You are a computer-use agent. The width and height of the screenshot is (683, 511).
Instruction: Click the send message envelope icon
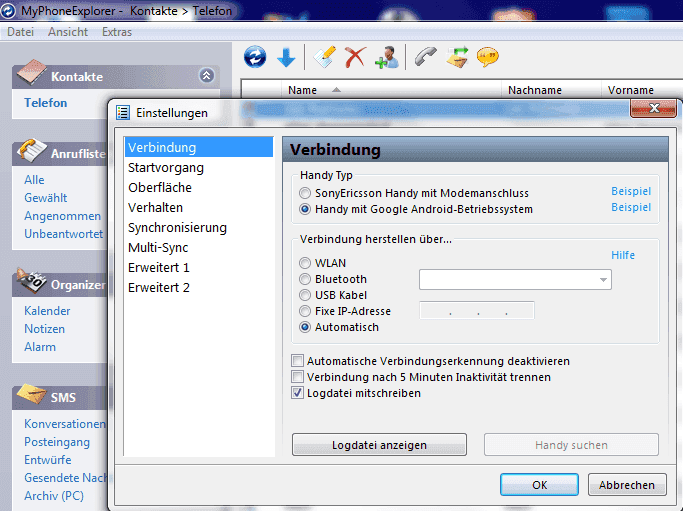(x=457, y=57)
